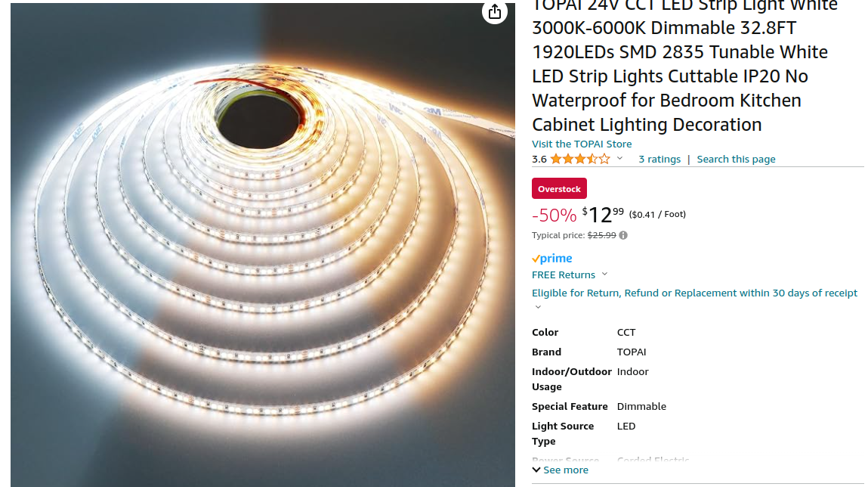This screenshot has width=868, height=487.
Task: Click the -50% discount label
Action: [554, 215]
